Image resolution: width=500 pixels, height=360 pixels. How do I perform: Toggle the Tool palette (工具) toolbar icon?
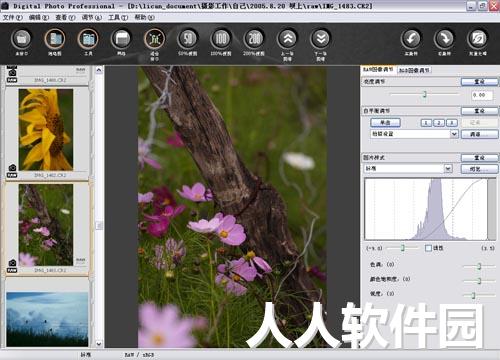click(88, 39)
